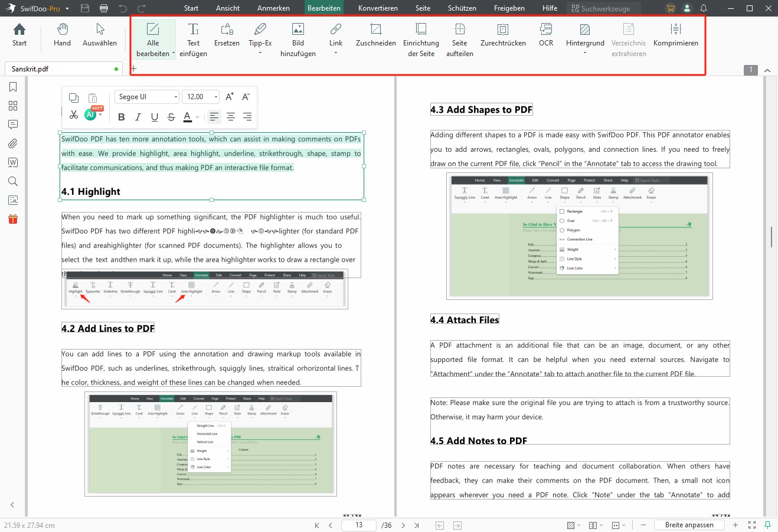Click the font color A swatch
The image size is (778, 532).
pyautogui.click(x=188, y=117)
